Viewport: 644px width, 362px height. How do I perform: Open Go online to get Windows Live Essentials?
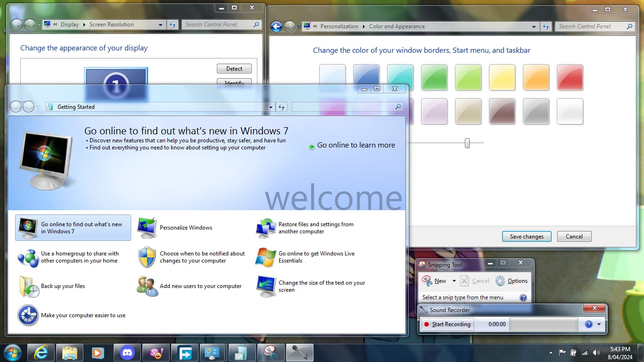click(305, 257)
